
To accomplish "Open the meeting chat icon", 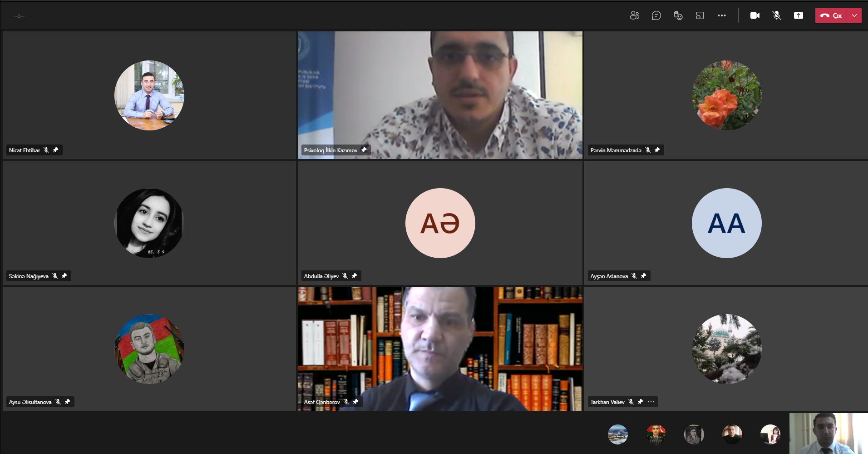I will tap(656, 15).
